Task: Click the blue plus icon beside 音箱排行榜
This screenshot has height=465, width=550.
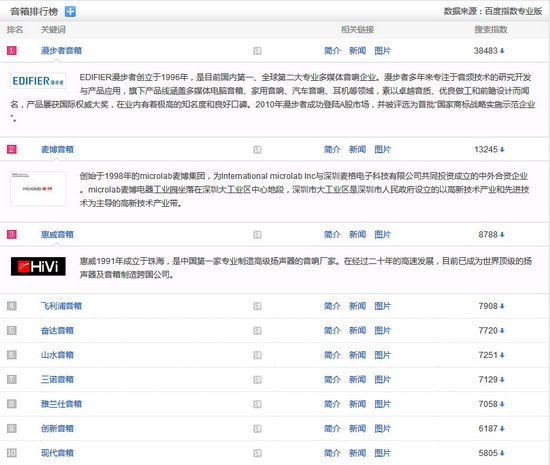Action: [x=70, y=12]
